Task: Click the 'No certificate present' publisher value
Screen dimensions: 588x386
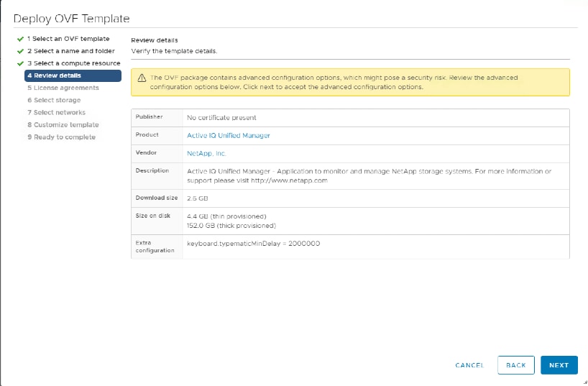Action: [221, 118]
